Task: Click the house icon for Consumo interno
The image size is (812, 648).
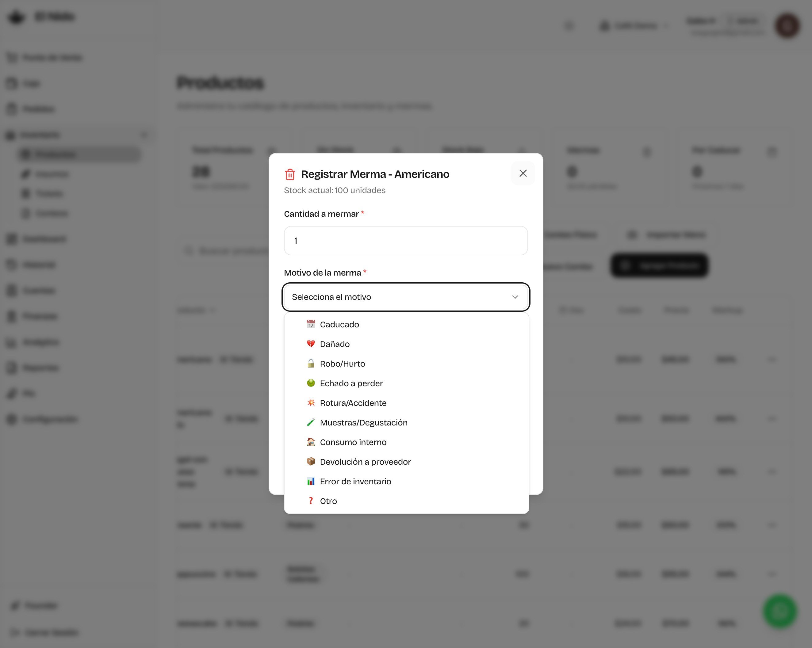Action: coord(311,441)
